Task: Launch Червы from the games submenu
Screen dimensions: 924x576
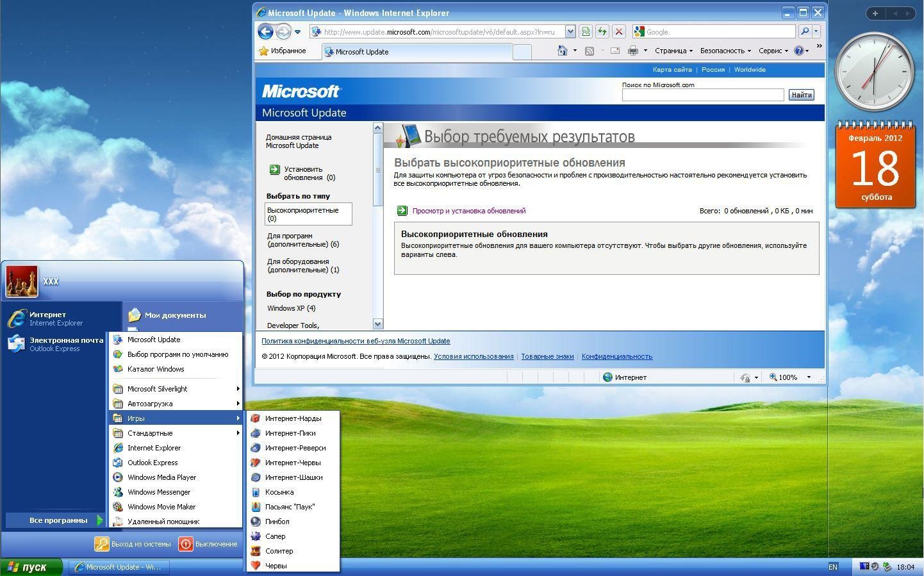Action: coord(293,566)
